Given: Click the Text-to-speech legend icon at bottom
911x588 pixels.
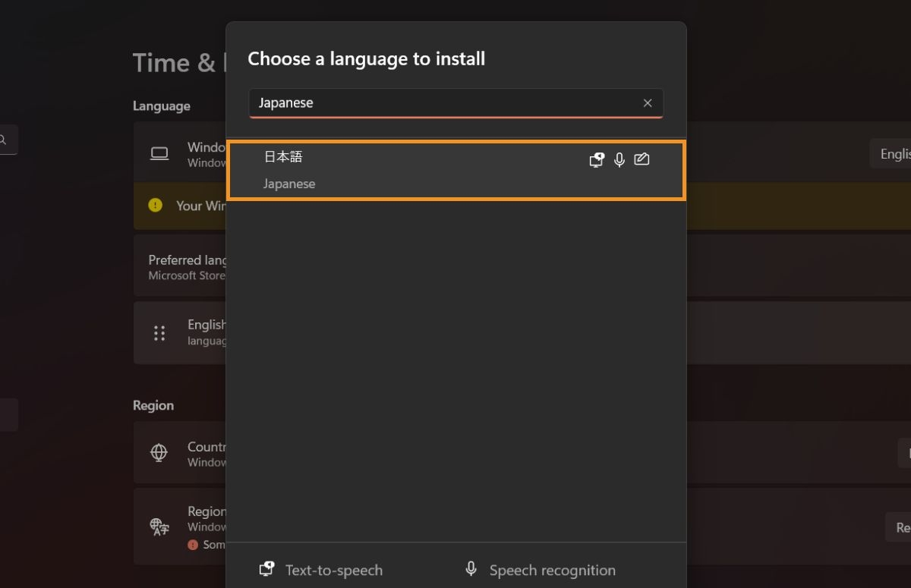Looking at the screenshot, I should (x=266, y=568).
